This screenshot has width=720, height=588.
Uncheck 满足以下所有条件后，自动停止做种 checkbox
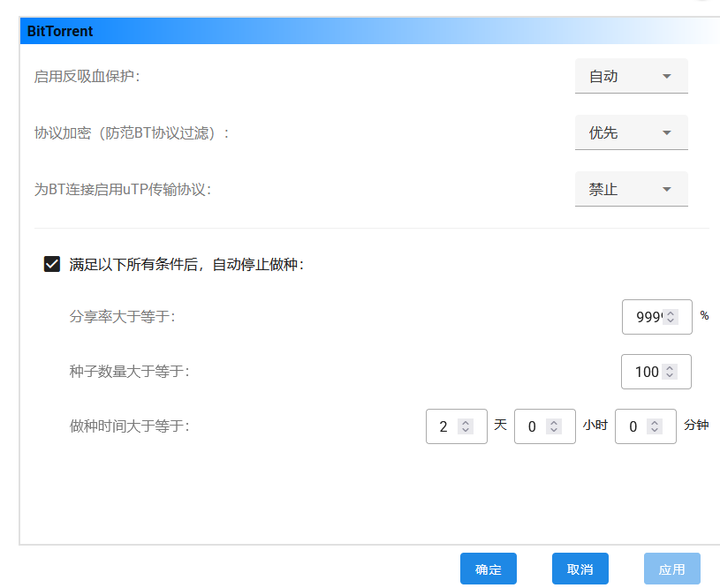(x=52, y=264)
